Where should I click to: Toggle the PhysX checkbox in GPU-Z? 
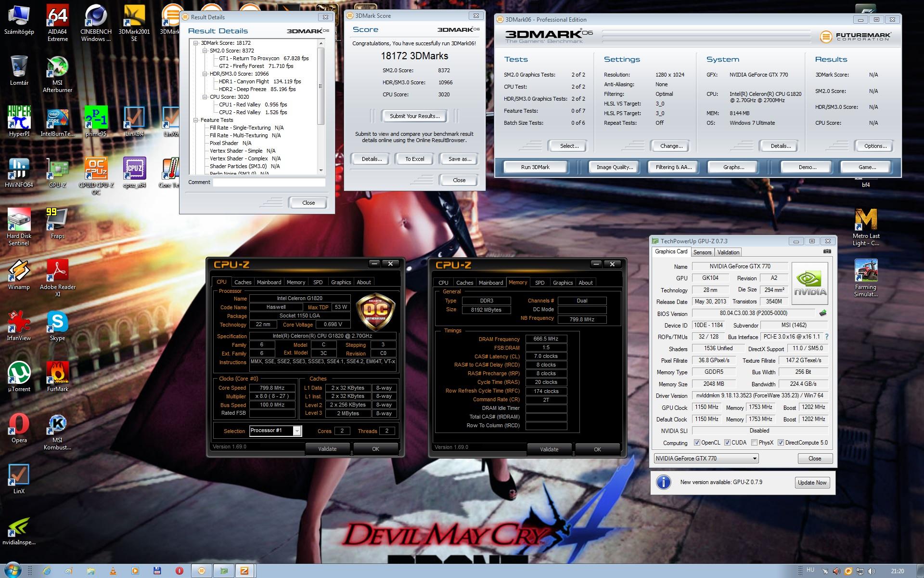[754, 443]
